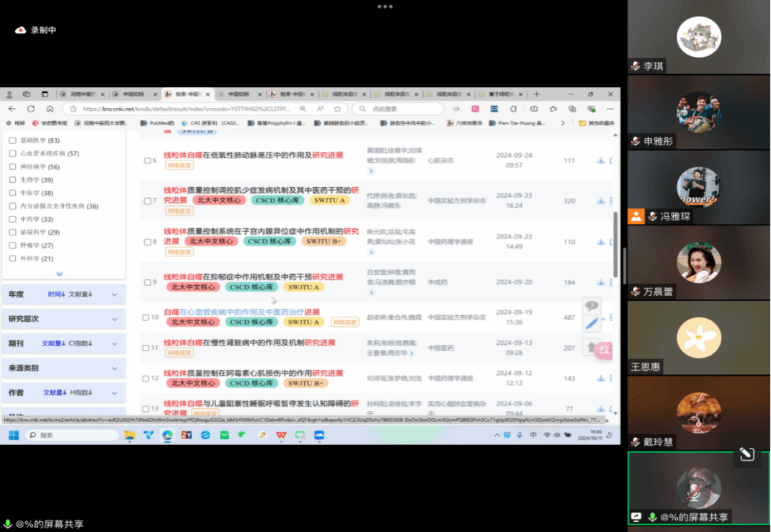Viewport: 771px width, 532px height.
Task: Bookmark page with the star icon
Action: (337, 109)
